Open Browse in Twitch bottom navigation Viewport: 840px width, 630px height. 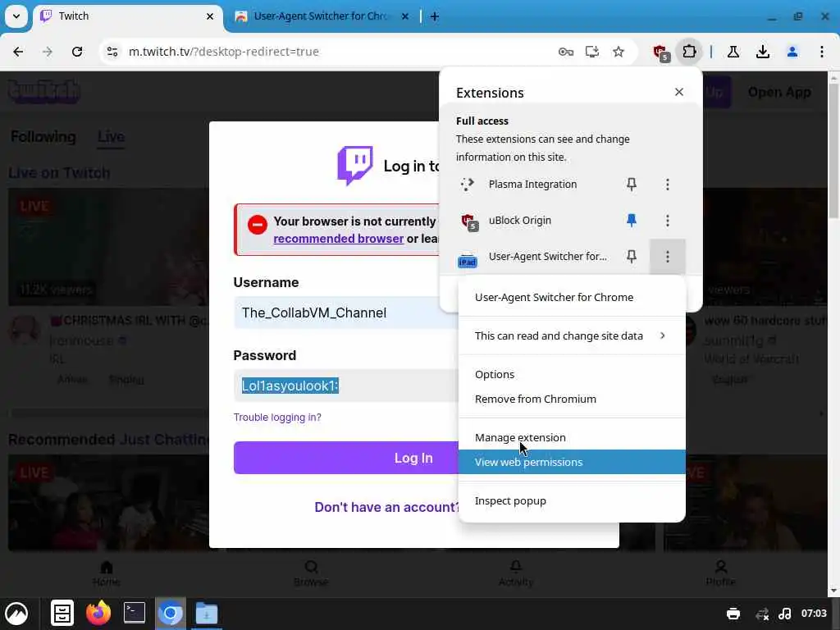[x=311, y=573]
